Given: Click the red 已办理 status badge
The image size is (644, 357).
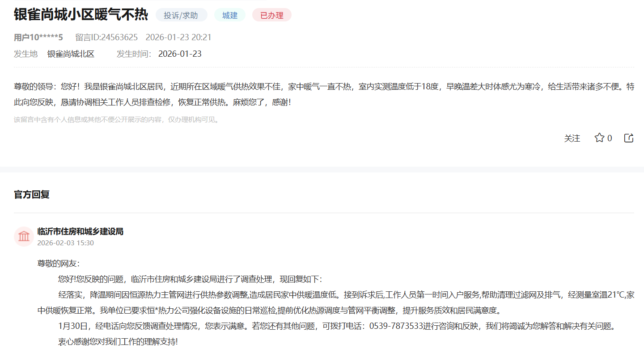Looking at the screenshot, I should pyautogui.click(x=271, y=15).
